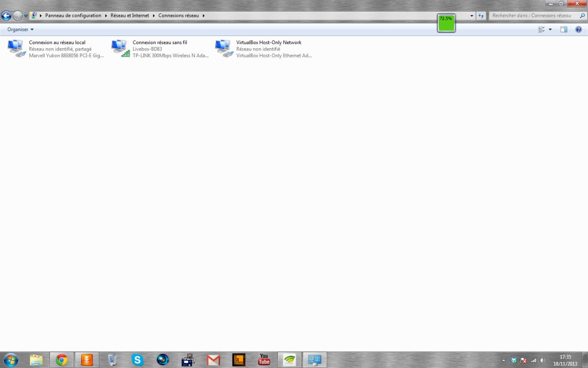Open the address bar history dropdown
The width and height of the screenshot is (588, 368).
(x=472, y=16)
